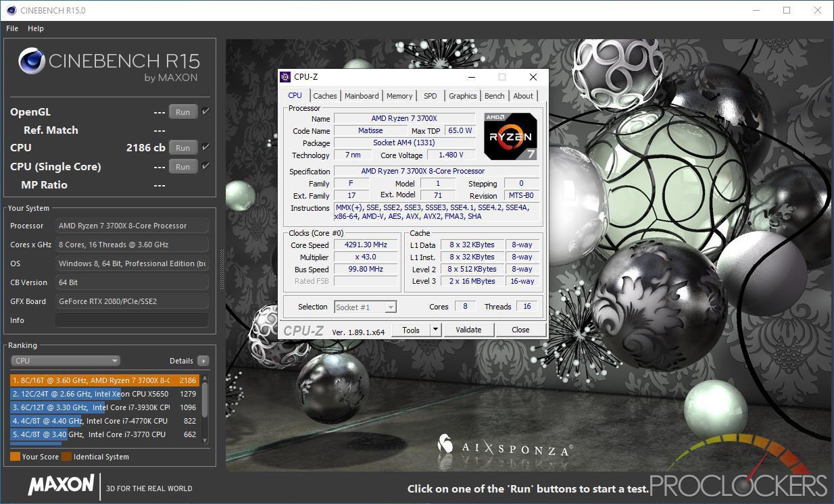The height and width of the screenshot is (504, 834).
Task: Toggle the CPU Single Core checkbox
Action: click(205, 166)
